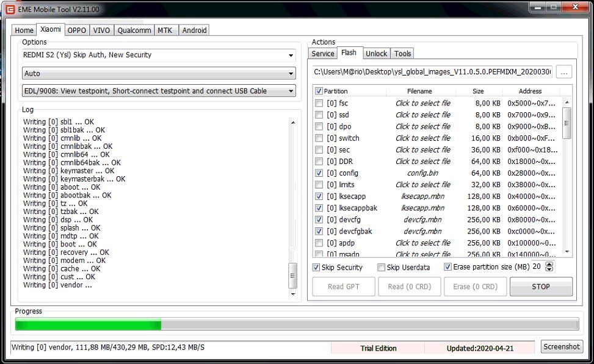Check the limits partition checkbox
Screen dimensions: 594x364
(x=319, y=185)
